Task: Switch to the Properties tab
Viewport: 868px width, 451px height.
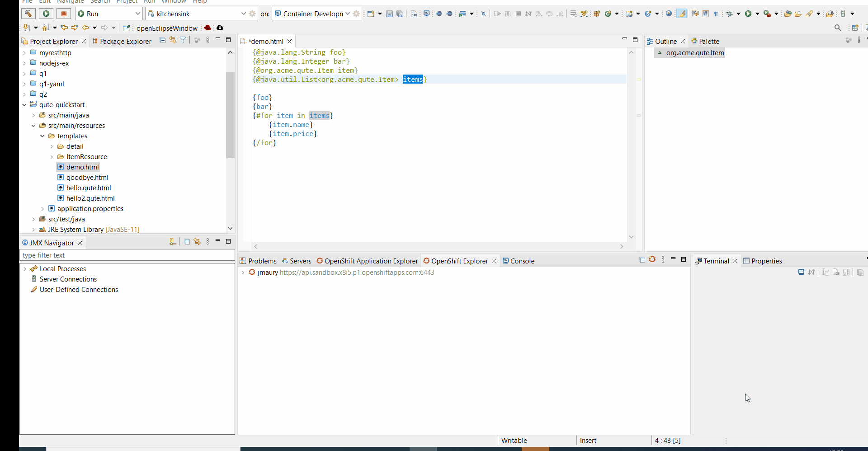Action: 763,261
